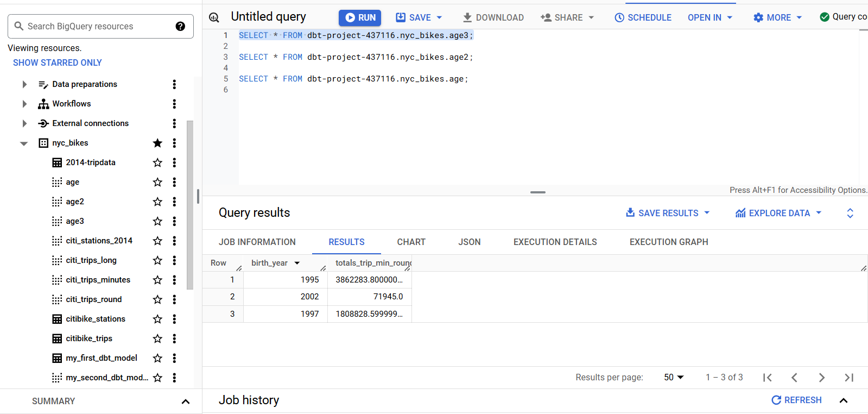The height and width of the screenshot is (414, 868).
Task: Expand the SUMMARY panel
Action: (185, 402)
